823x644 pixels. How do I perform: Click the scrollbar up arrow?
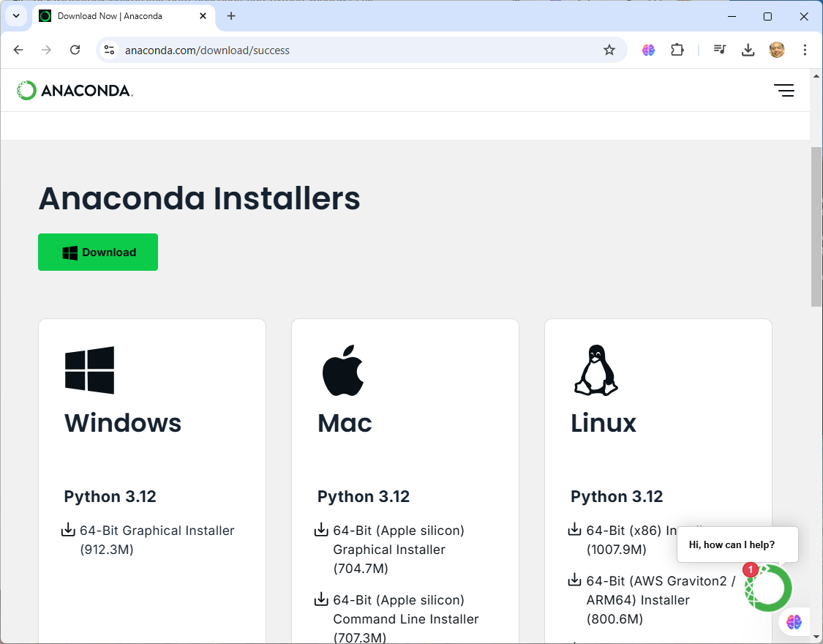coord(816,76)
